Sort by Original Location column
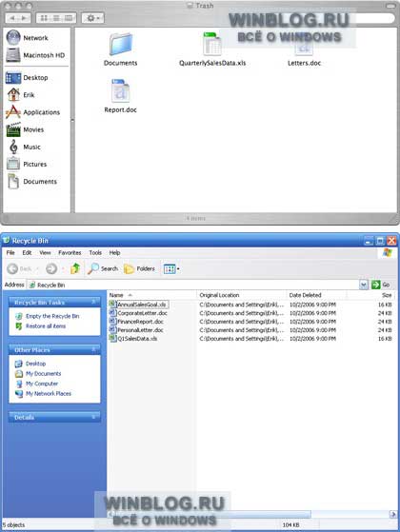Image resolution: width=400 pixels, height=532 pixels. [241, 295]
